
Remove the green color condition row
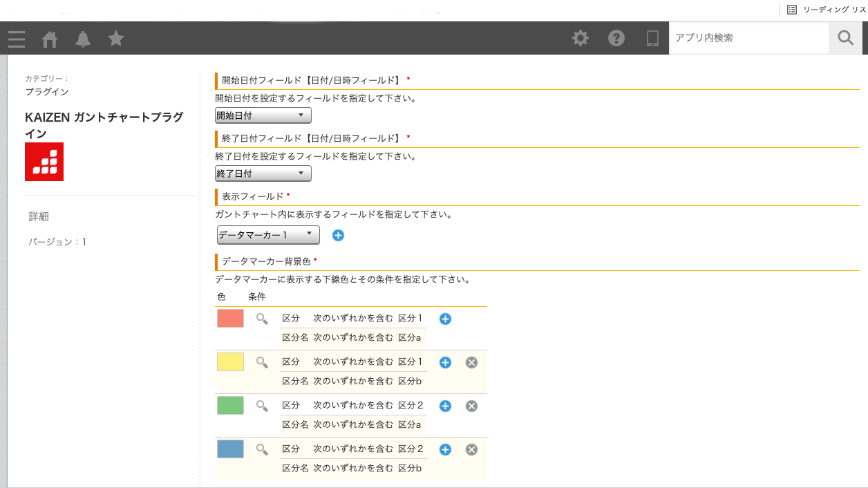tap(471, 406)
